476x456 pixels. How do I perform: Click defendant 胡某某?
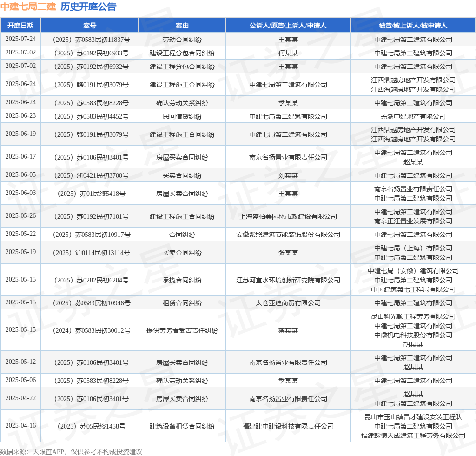pos(413,344)
